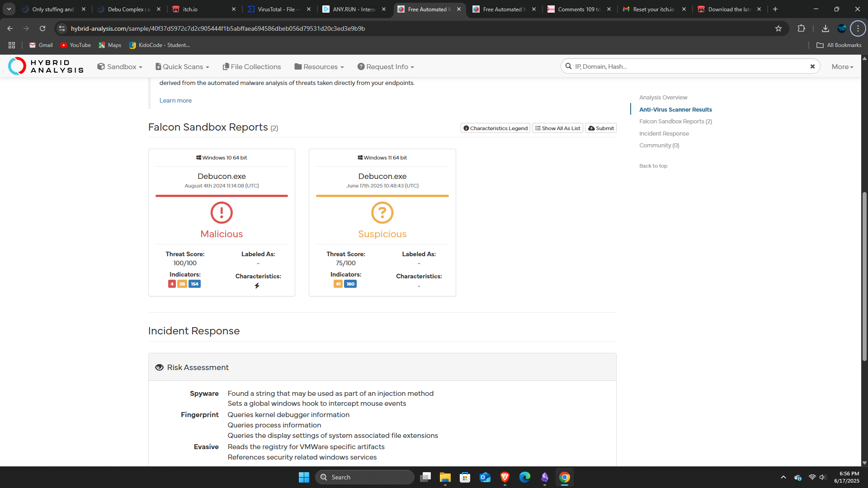This screenshot has width=868, height=488.
Task: Open the Chrome three-dot menu
Action: (858, 28)
